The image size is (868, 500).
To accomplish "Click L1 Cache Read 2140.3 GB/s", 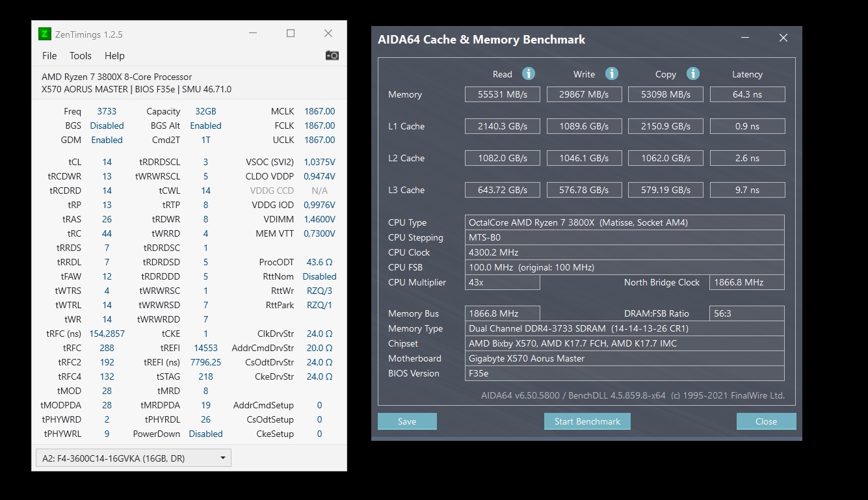I will click(x=503, y=126).
